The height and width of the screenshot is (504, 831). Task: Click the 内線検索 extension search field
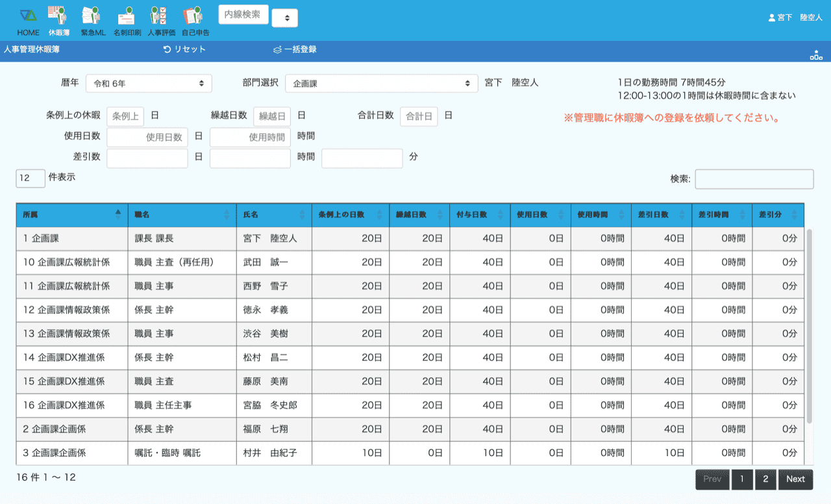click(243, 14)
